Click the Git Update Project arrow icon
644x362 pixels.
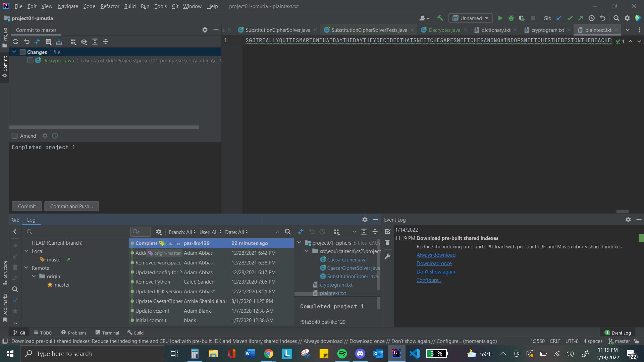click(x=559, y=18)
